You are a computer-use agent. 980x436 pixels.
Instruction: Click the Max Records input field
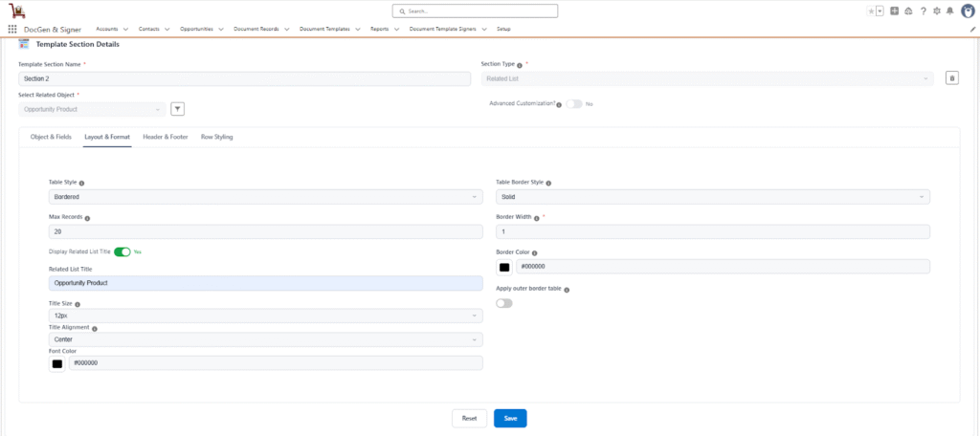click(x=265, y=231)
